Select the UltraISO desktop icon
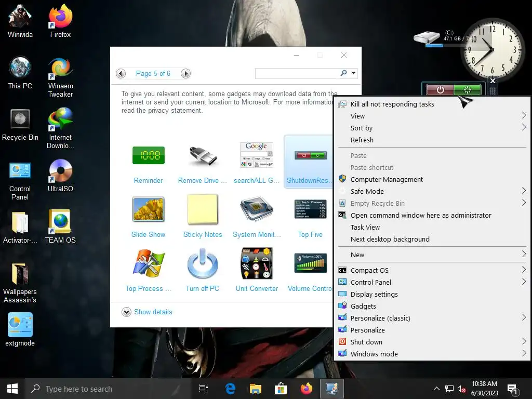 pyautogui.click(x=60, y=176)
